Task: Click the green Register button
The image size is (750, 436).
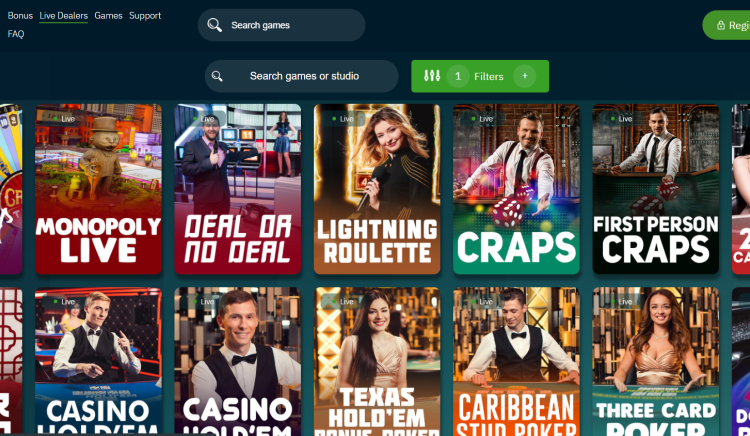Action: tap(726, 25)
